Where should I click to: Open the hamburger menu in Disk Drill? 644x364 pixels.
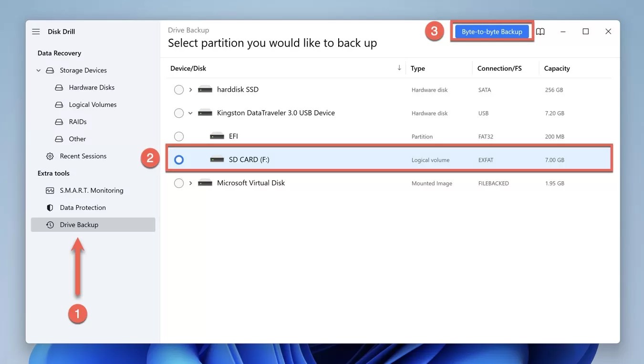tap(36, 31)
